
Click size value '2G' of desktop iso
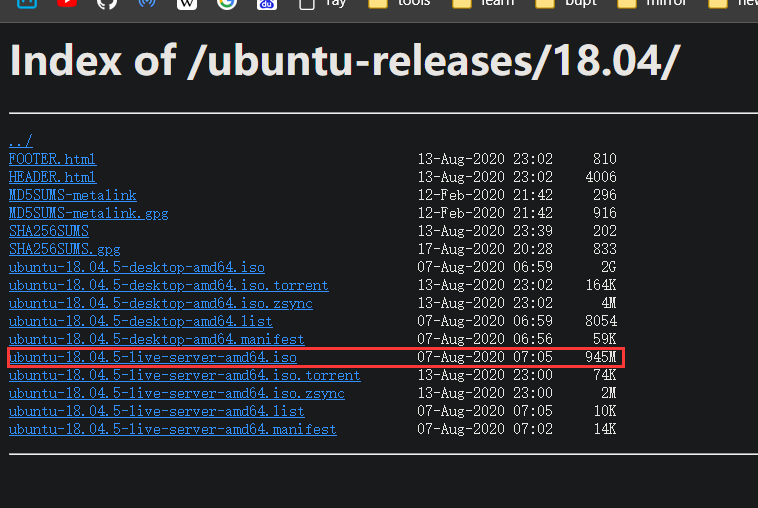coord(609,267)
